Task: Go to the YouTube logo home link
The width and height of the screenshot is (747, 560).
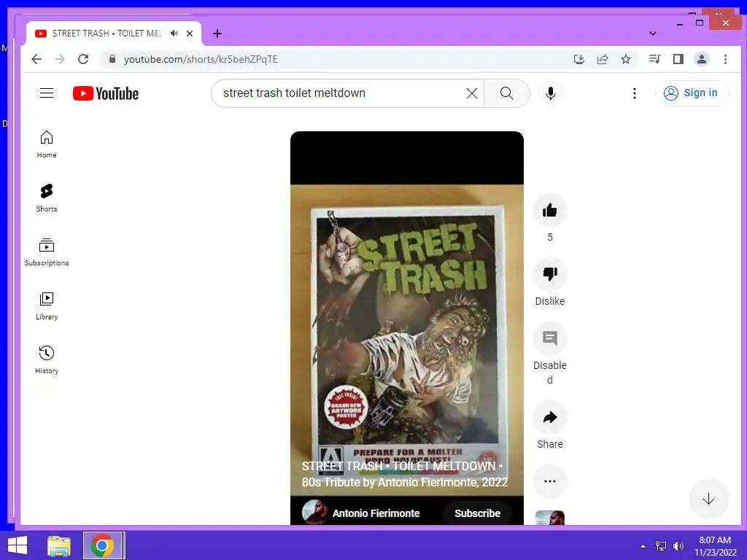Action: [106, 93]
